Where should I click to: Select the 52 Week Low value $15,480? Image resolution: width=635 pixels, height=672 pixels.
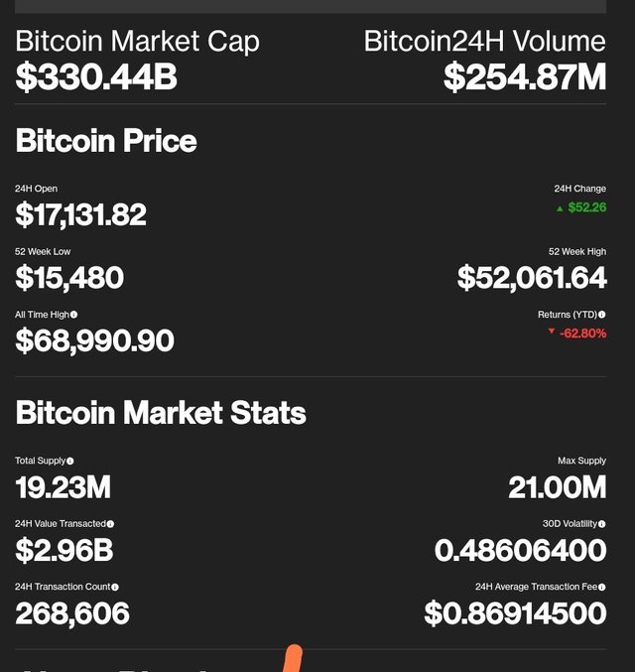coord(69,278)
